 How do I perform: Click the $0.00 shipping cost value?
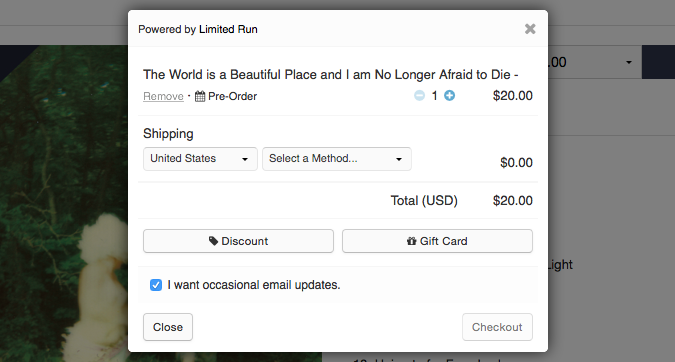[516, 163]
